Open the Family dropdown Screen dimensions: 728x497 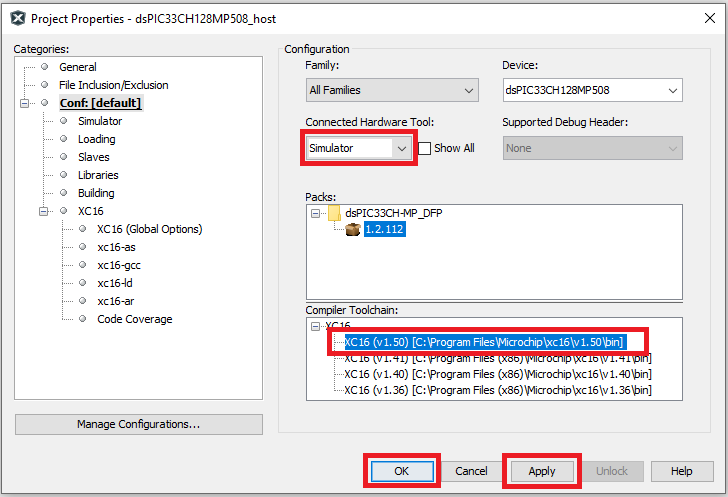(392, 90)
